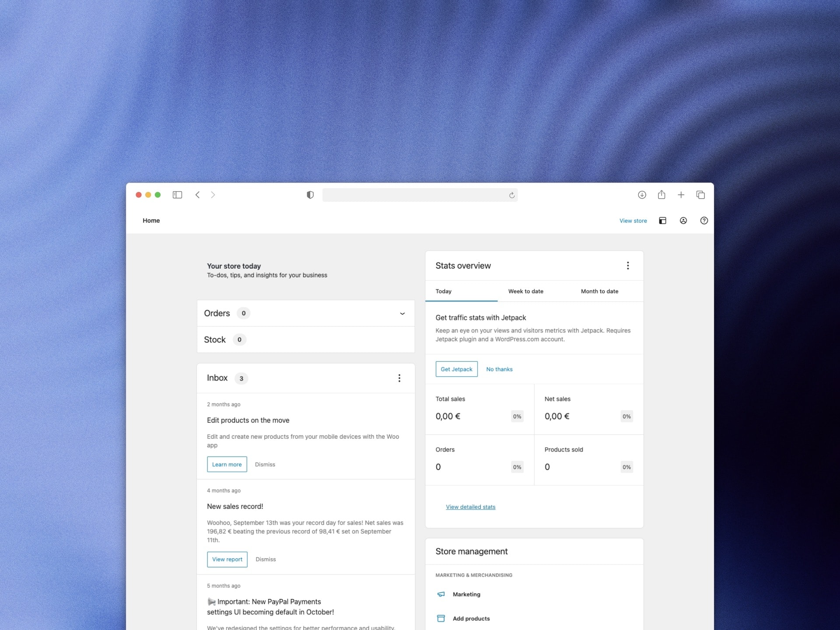
Task: Click the Add products box icon
Action: (441, 618)
